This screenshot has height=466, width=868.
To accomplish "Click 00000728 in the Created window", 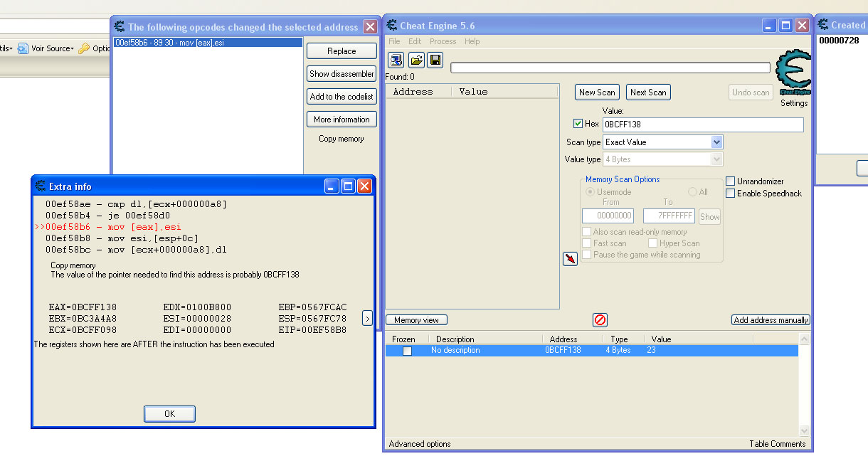I will coord(839,41).
